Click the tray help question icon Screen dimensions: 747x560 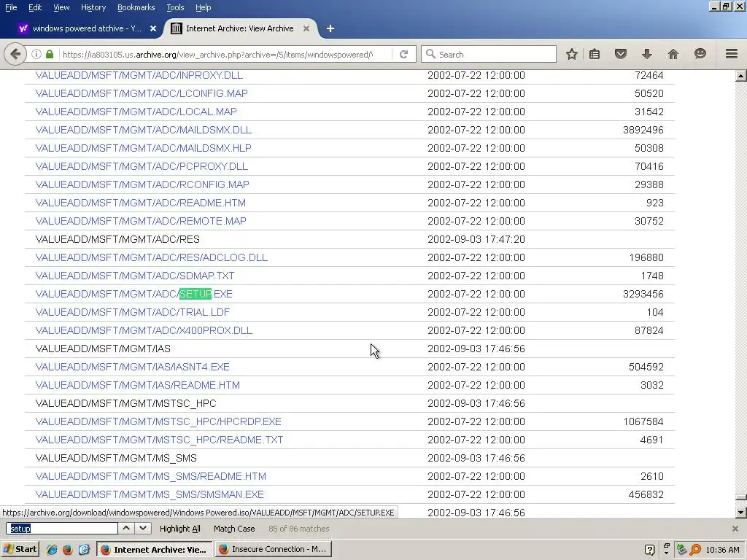(649, 550)
